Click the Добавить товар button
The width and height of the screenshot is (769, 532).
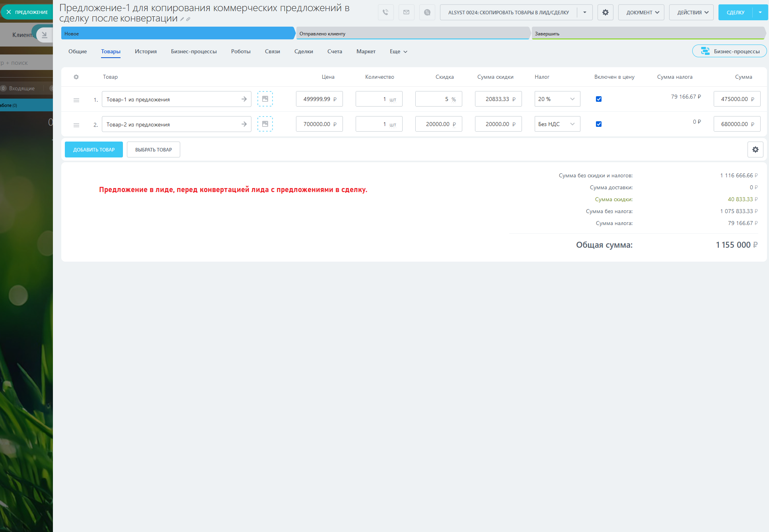[x=94, y=150]
